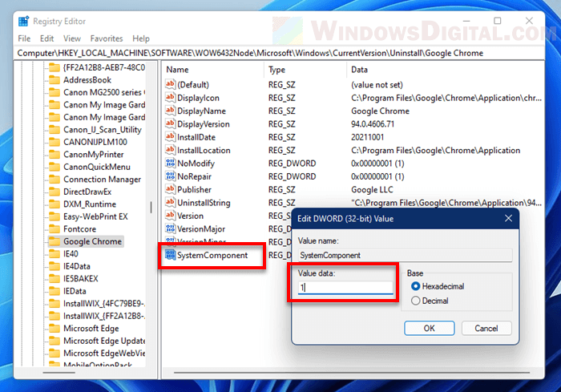The width and height of the screenshot is (561, 392).
Task: Click the Microsoft Edge folder icon
Action: [x=54, y=329]
